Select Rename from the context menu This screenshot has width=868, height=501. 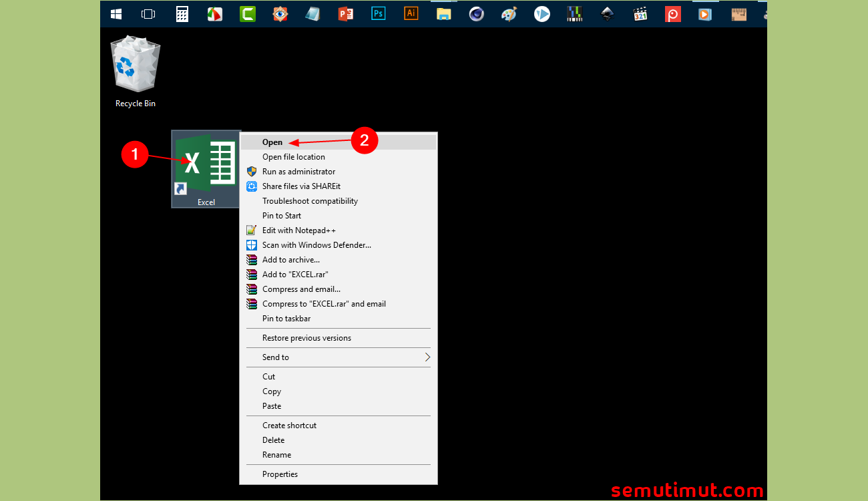339,455
